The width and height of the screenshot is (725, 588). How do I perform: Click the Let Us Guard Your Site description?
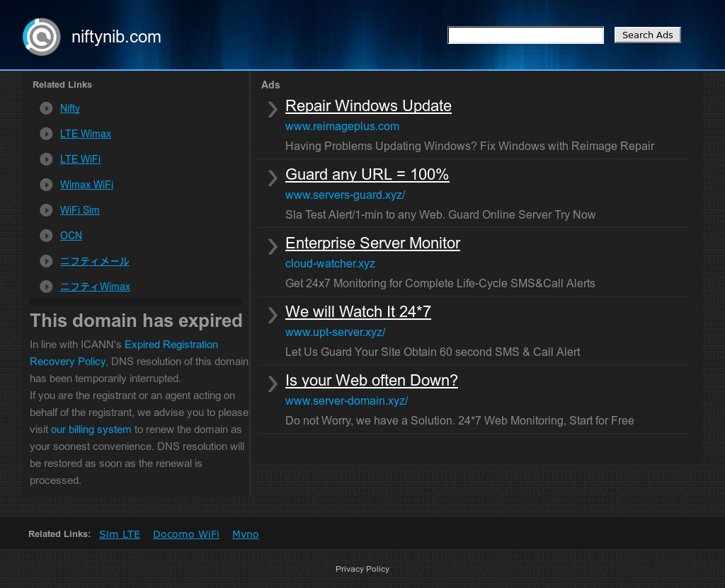click(x=433, y=352)
